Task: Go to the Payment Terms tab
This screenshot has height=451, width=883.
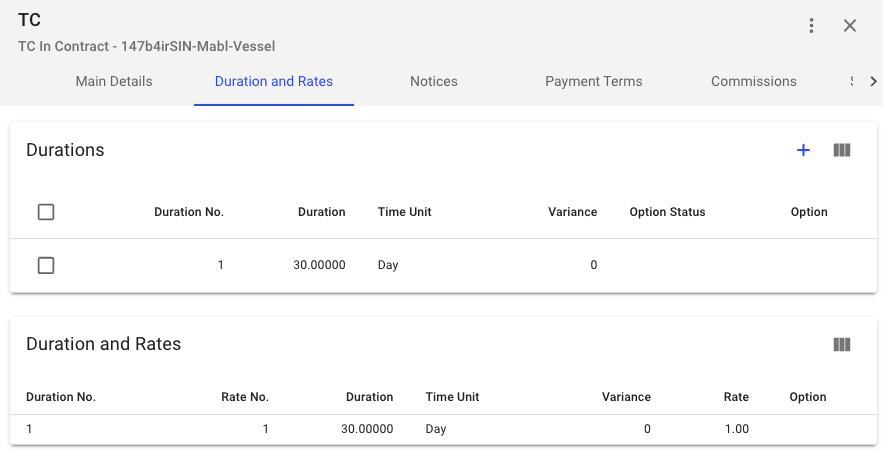Action: [594, 81]
